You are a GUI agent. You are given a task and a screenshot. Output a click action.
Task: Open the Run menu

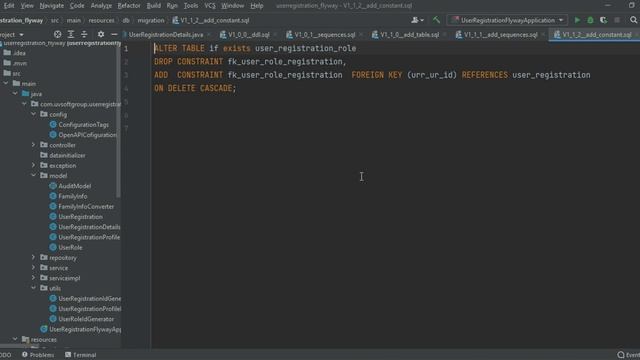172,6
